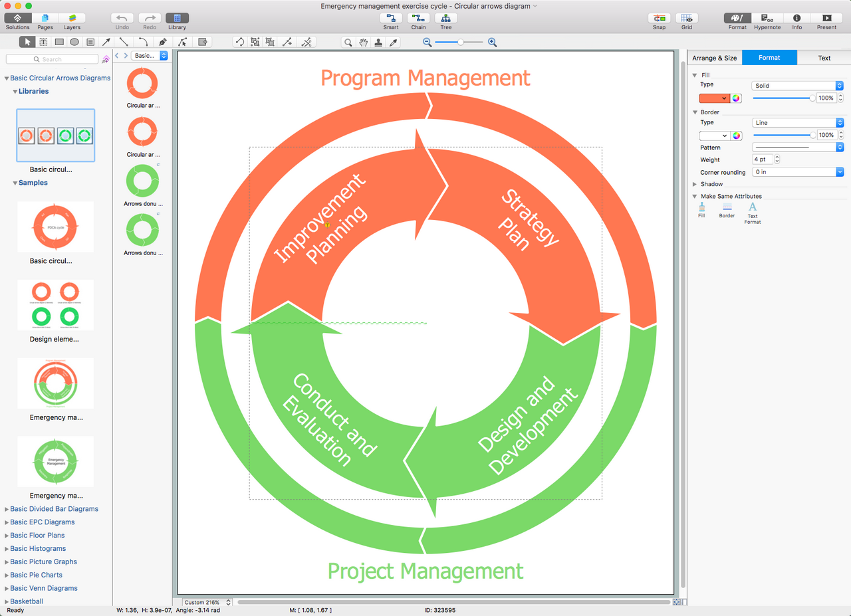Select the Format tab

[769, 58]
